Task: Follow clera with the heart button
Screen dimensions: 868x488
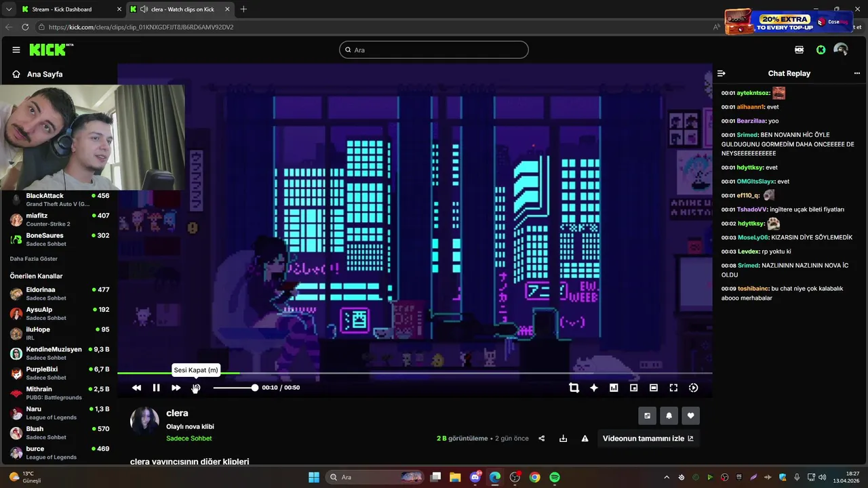Action: [690, 415]
